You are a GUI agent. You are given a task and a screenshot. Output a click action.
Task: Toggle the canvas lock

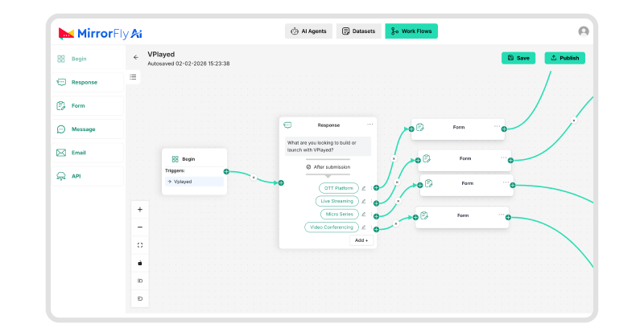[140, 263]
